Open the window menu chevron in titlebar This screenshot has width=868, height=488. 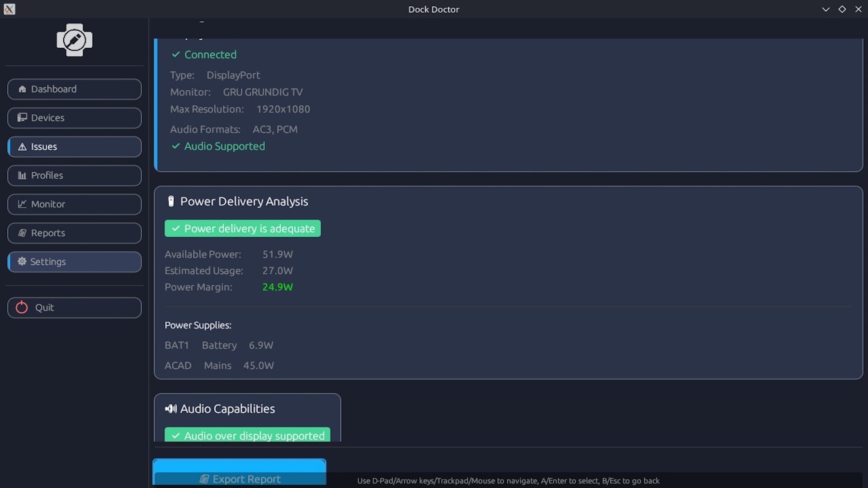[x=826, y=9]
